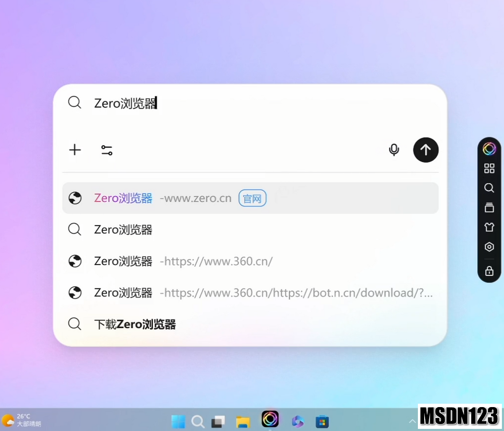
Task: Click globe icon beside bot.n.cn/download suggestion
Action: pos(75,293)
